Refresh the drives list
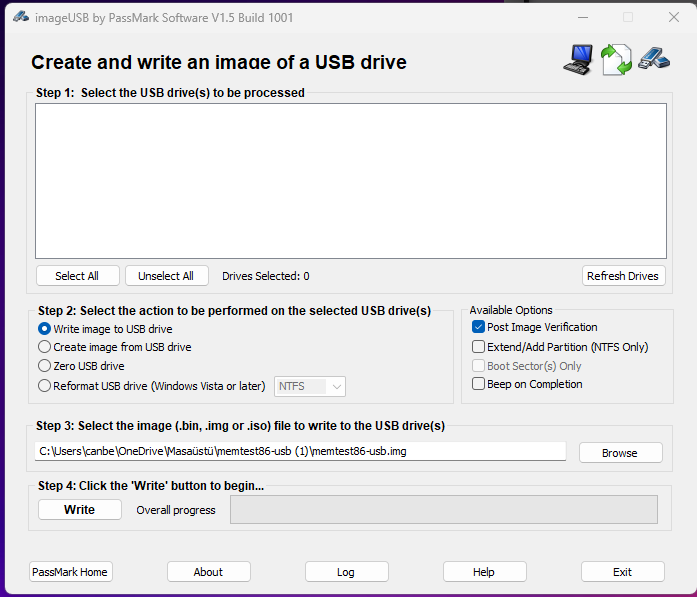Viewport: 697px width, 597px height. (623, 276)
